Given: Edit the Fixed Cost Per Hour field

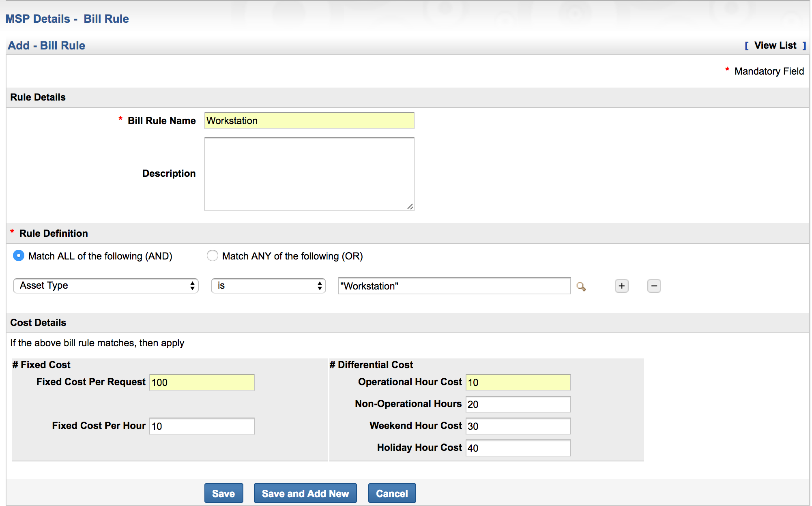Looking at the screenshot, I should point(202,426).
